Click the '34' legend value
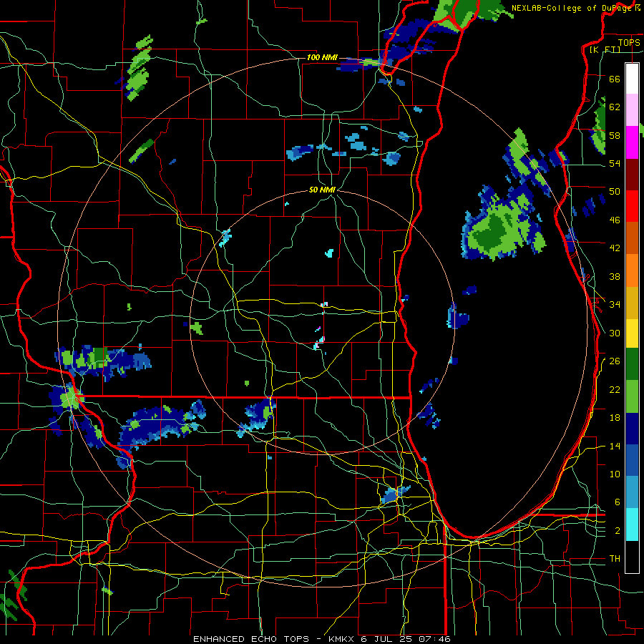This screenshot has width=644, height=644. point(615,304)
